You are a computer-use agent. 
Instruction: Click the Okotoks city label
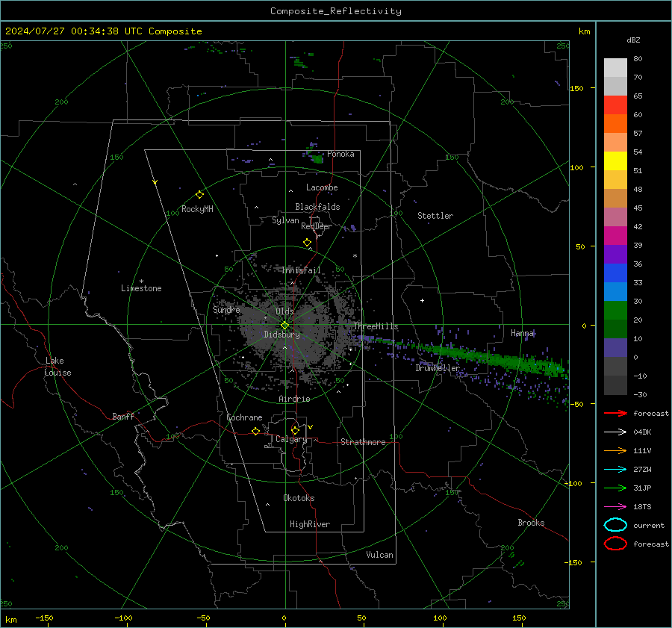pyautogui.click(x=299, y=498)
